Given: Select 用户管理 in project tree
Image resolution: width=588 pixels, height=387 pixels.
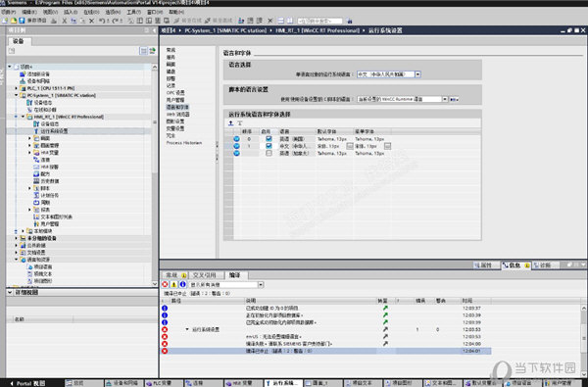Looking at the screenshot, I should tap(50, 223).
